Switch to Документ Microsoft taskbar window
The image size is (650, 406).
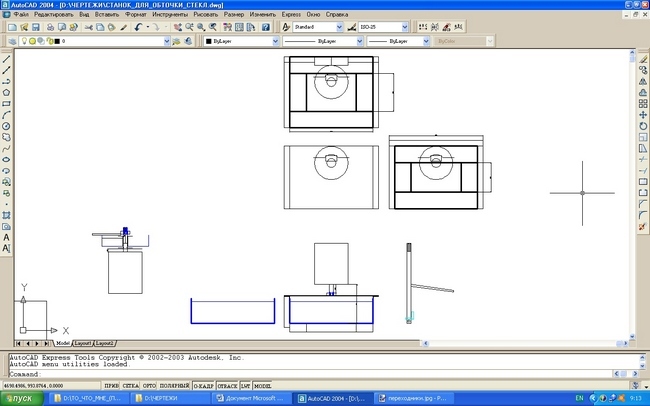(252, 399)
